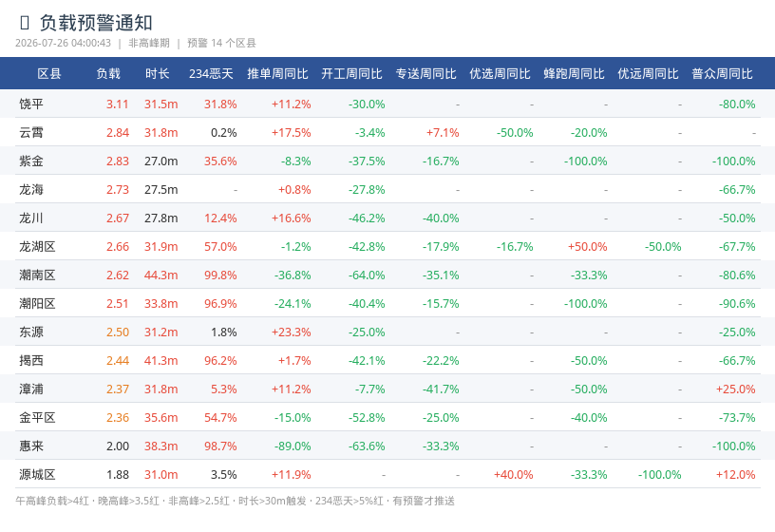Click the 234恶天 column header
775x532 pixels.
[211, 74]
